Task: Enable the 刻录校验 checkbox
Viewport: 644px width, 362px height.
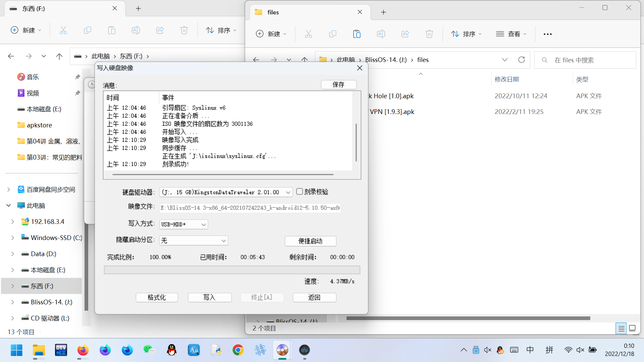Action: tap(300, 191)
